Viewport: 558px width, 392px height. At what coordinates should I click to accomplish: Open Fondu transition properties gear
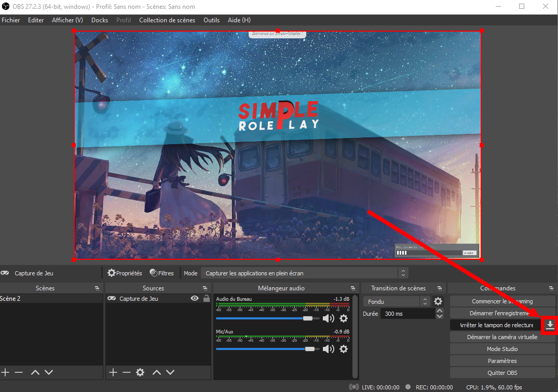[438, 301]
